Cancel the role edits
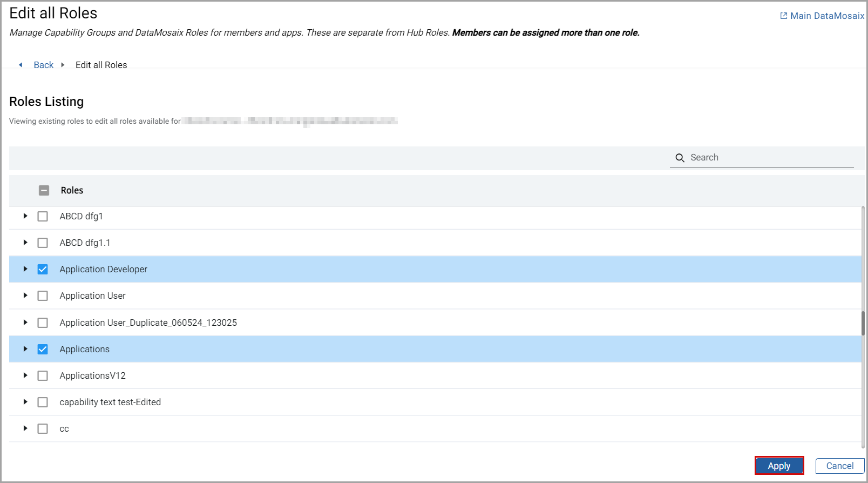 tap(839, 466)
